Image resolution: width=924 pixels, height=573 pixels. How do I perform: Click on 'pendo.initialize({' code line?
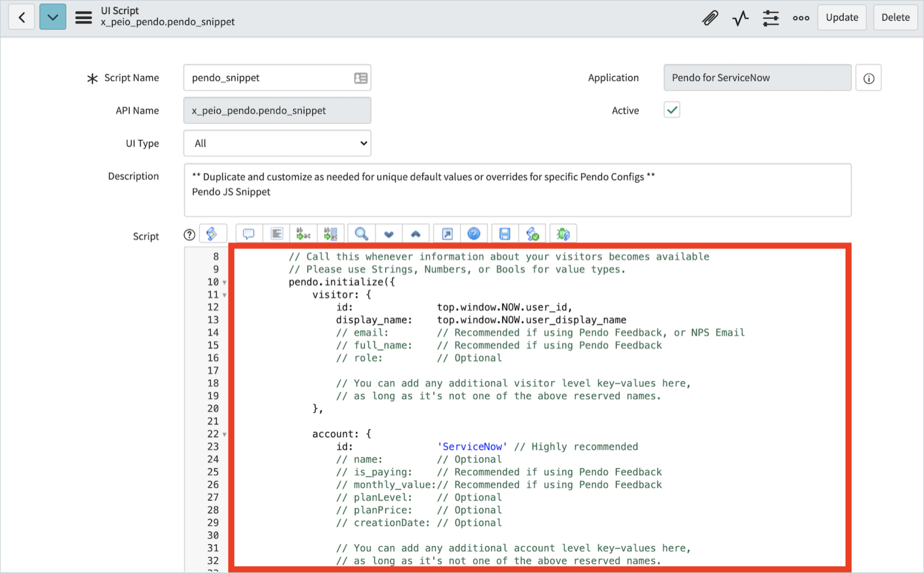click(342, 282)
